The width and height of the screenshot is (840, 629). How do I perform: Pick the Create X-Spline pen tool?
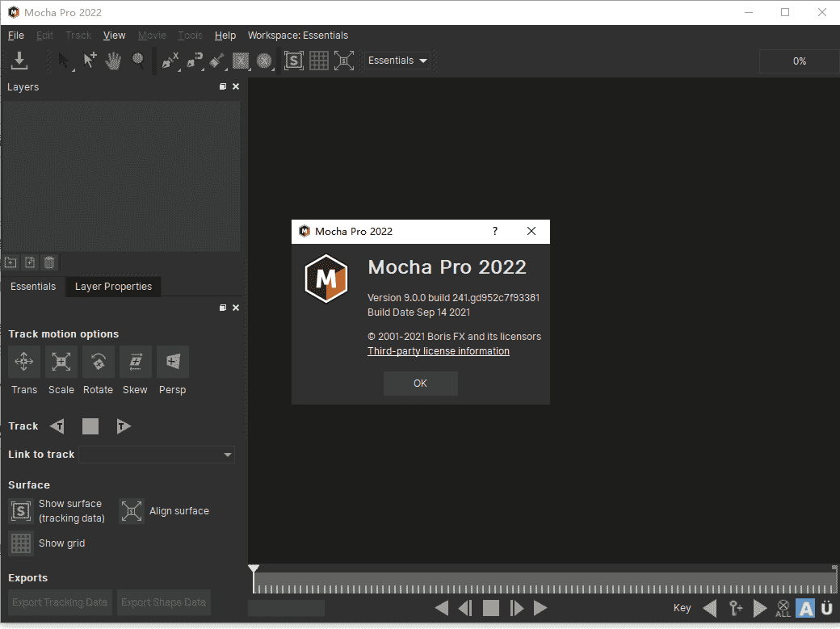pos(170,61)
